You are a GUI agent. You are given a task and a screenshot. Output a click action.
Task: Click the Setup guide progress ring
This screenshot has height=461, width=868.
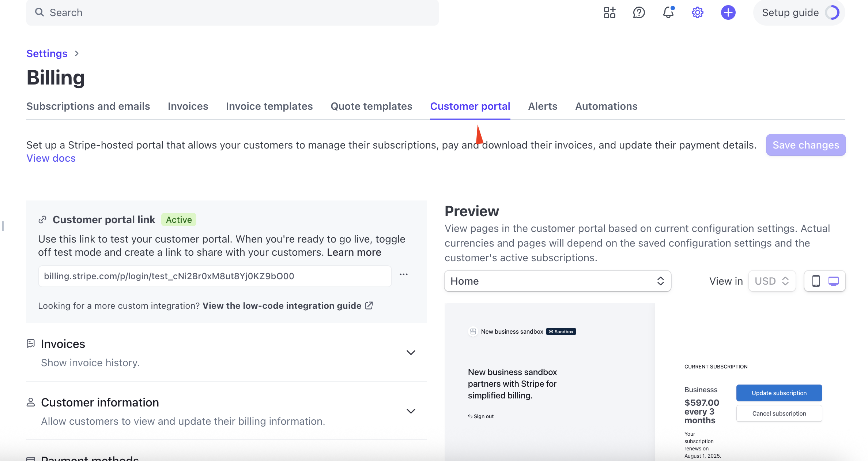833,12
